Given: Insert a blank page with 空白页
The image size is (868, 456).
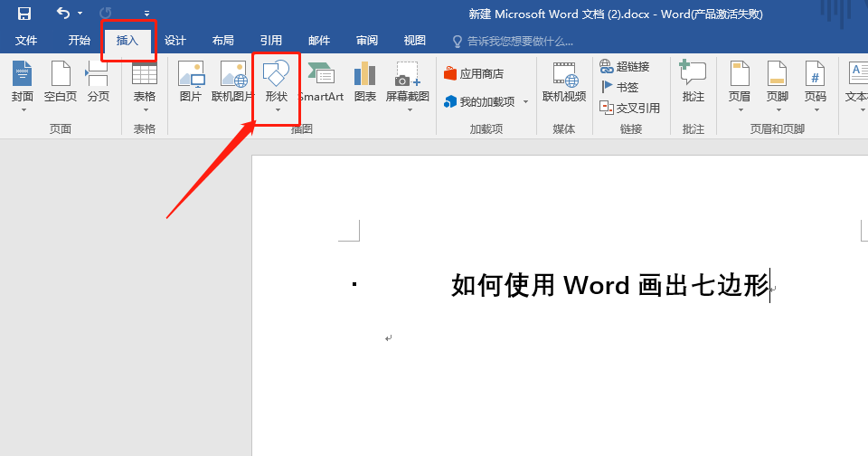Looking at the screenshot, I should (61, 82).
